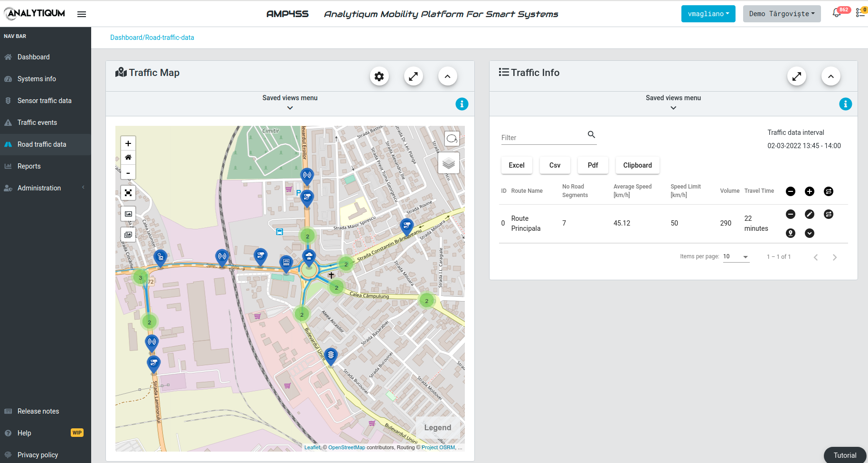Open the items per page dropdown
This screenshot has height=463, width=868.
[736, 256]
